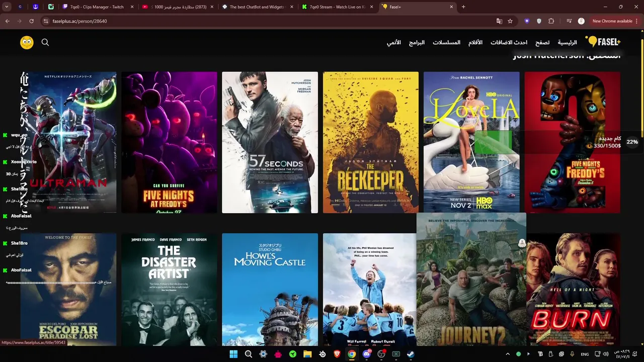The width and height of the screenshot is (644, 362).
Task: Open the البرامج menu item
Action: [x=417, y=43]
